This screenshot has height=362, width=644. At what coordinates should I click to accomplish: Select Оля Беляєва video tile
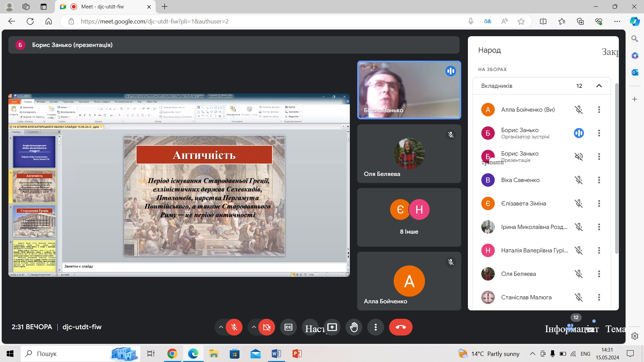409,154
